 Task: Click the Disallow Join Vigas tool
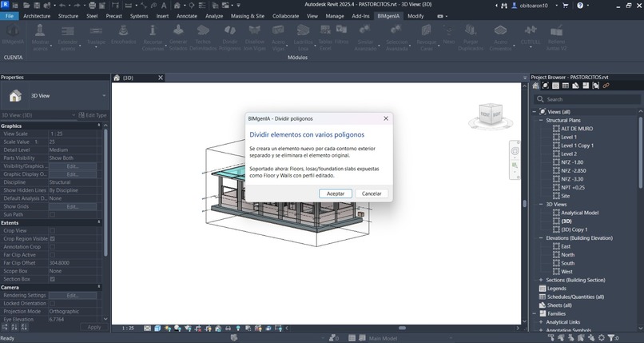pyautogui.click(x=255, y=38)
